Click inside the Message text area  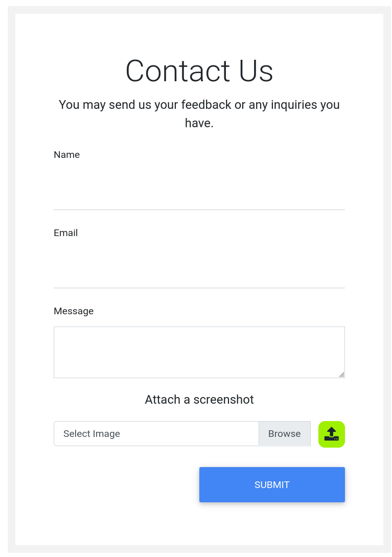coord(199,352)
